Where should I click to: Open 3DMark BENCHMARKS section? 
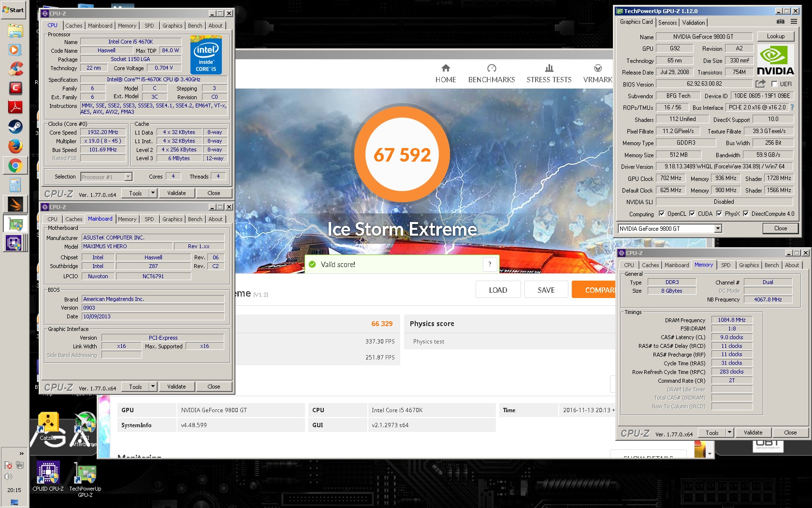click(492, 74)
